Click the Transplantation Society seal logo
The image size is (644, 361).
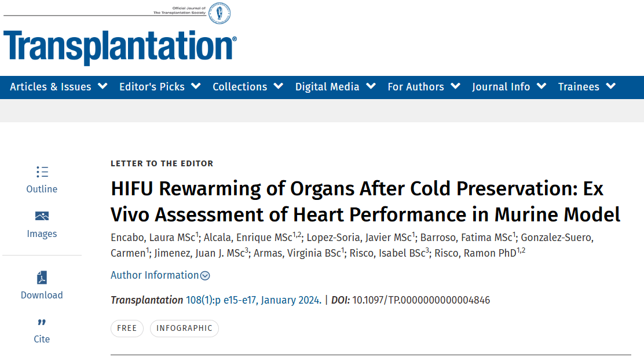(219, 13)
